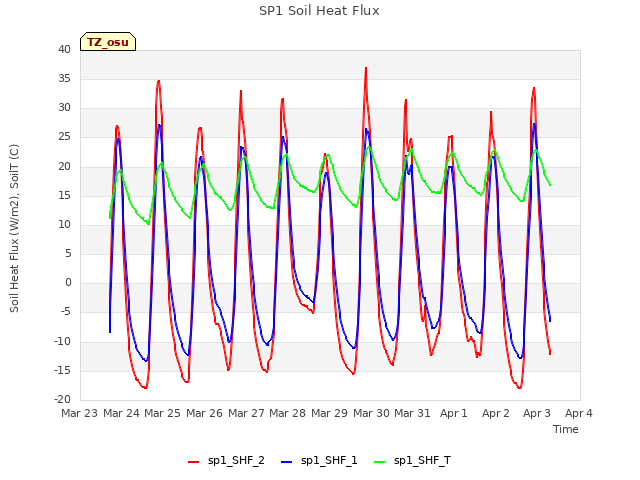Click the Apr 3 x-axis tick label
This screenshot has width=640, height=480.
(x=537, y=413)
